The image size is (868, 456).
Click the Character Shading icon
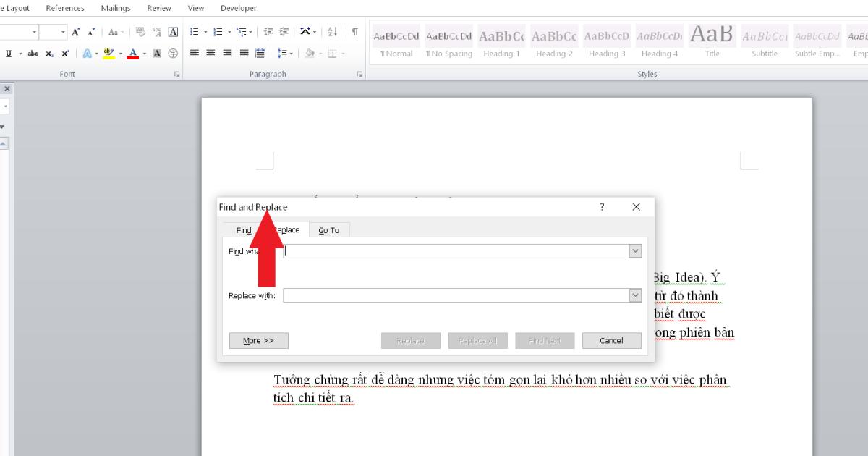coord(158,54)
